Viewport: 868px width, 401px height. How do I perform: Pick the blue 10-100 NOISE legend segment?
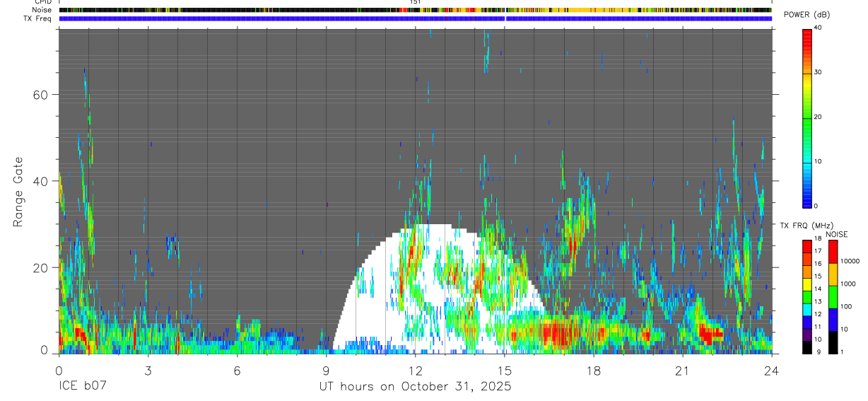(x=833, y=320)
